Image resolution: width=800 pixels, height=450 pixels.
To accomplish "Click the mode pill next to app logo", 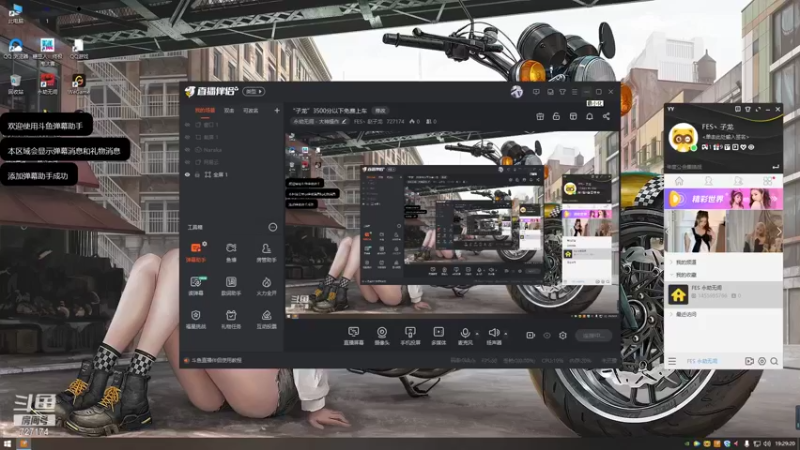I will (254, 91).
